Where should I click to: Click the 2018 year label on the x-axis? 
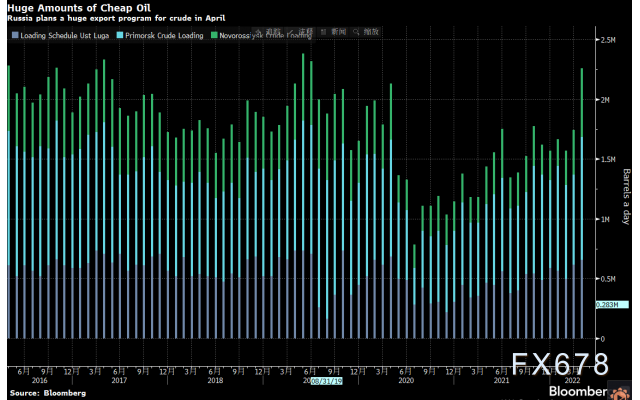[x=215, y=380]
